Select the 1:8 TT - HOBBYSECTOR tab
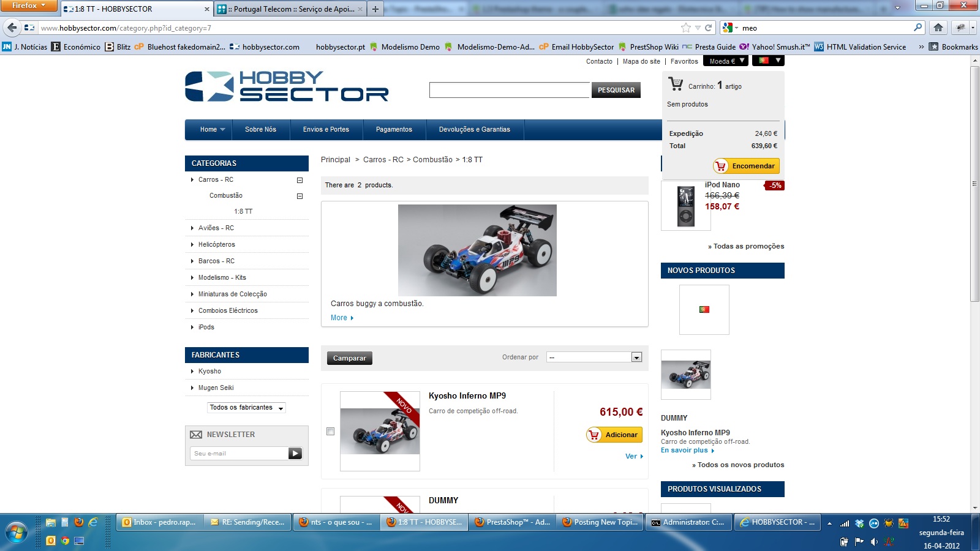 (137, 9)
